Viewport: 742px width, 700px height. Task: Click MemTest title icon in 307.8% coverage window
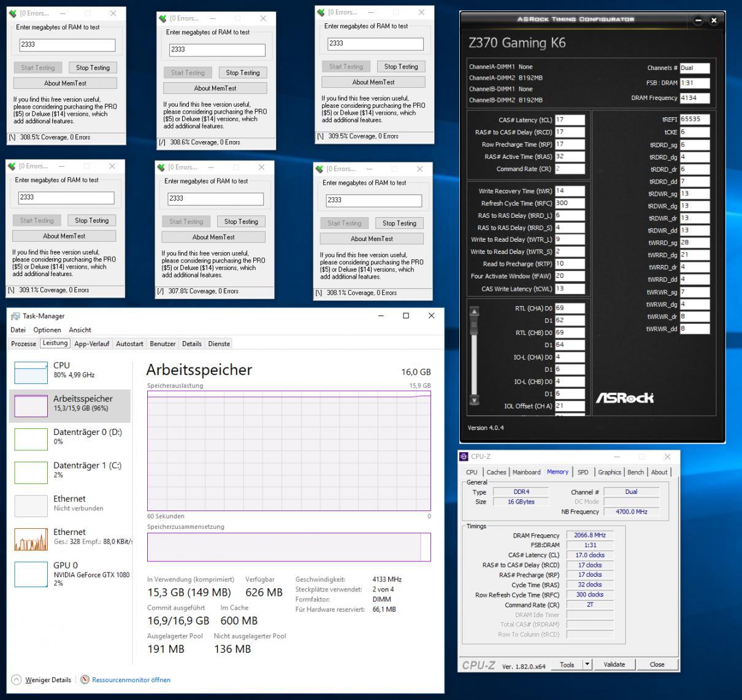pyautogui.click(x=161, y=167)
